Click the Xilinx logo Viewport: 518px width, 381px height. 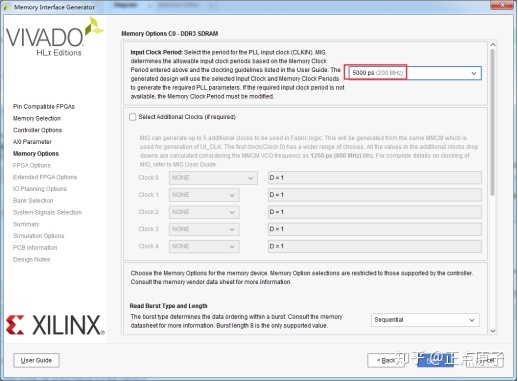(55, 325)
